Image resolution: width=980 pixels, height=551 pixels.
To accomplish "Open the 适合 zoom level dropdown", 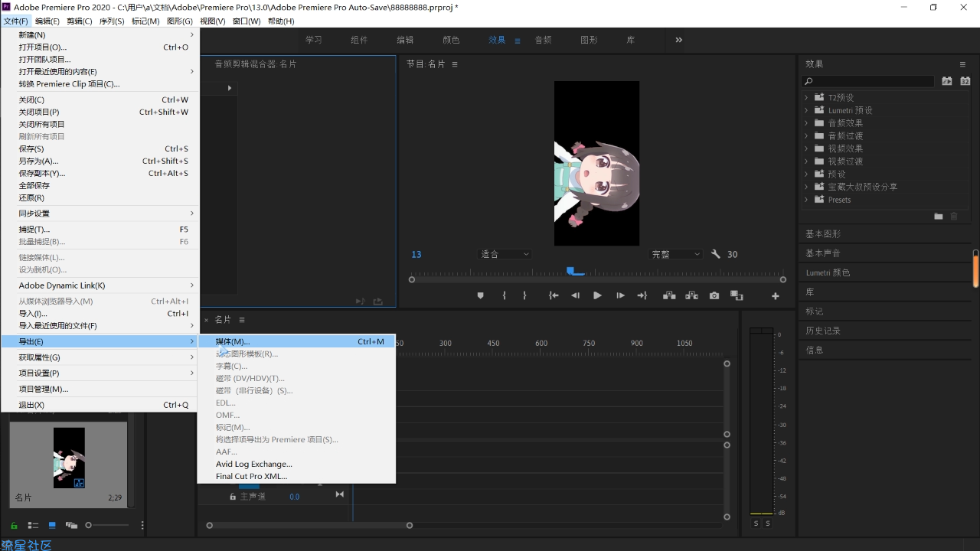I will 505,254.
